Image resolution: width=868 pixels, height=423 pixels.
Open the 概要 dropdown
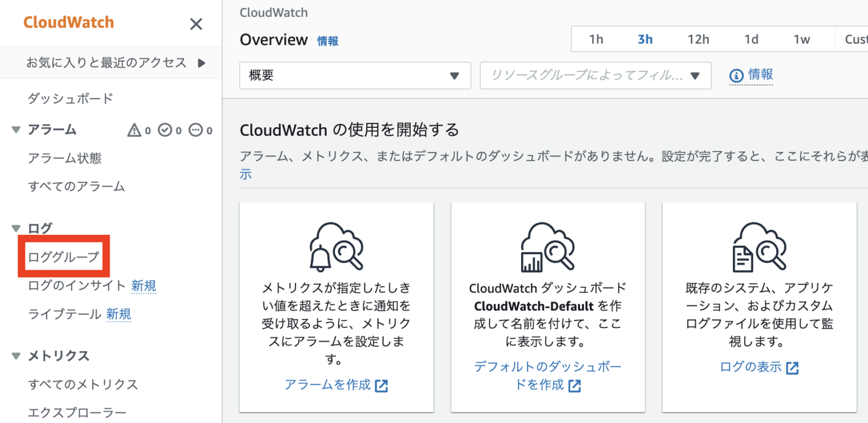(x=355, y=75)
